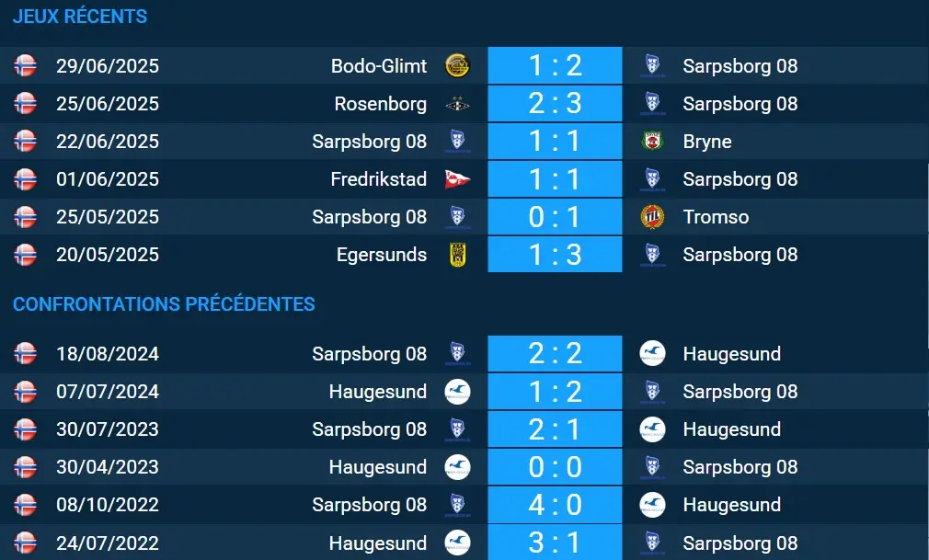Select the Confrontations Précédentes heading
The height and width of the screenshot is (560, 929).
[164, 304]
